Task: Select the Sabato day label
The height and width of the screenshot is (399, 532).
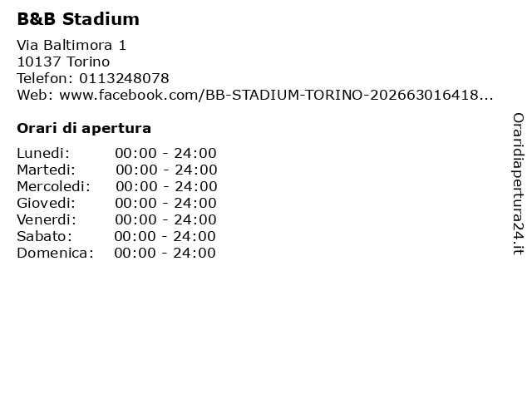Action: [x=44, y=236]
